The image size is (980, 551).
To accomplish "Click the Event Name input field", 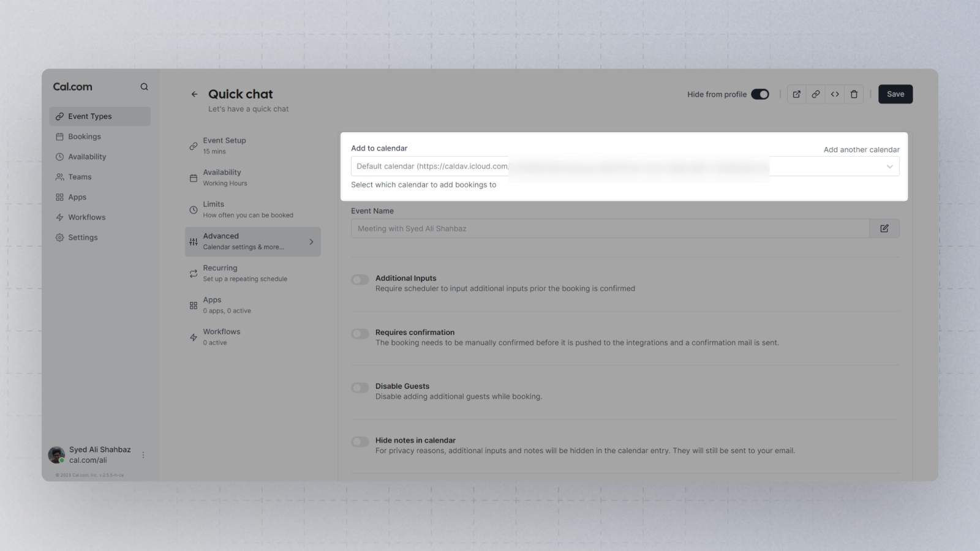I will pos(609,228).
